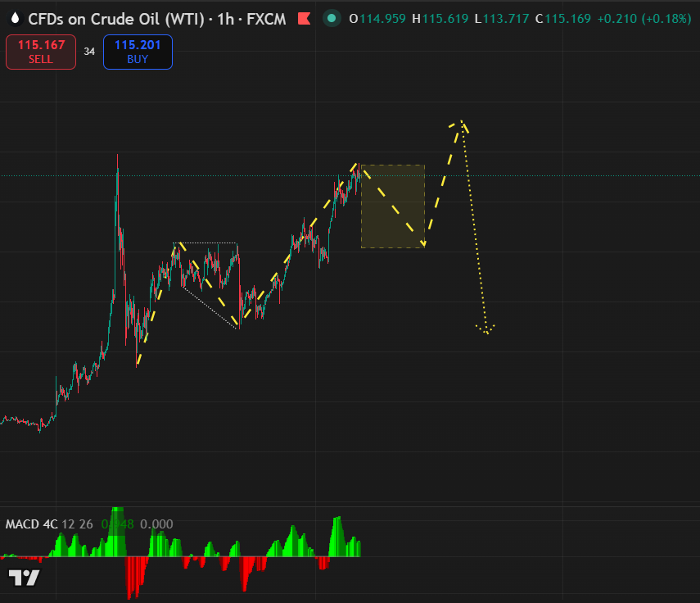The height and width of the screenshot is (603, 700).
Task: Select the close price C115.169
Action: pos(562,19)
